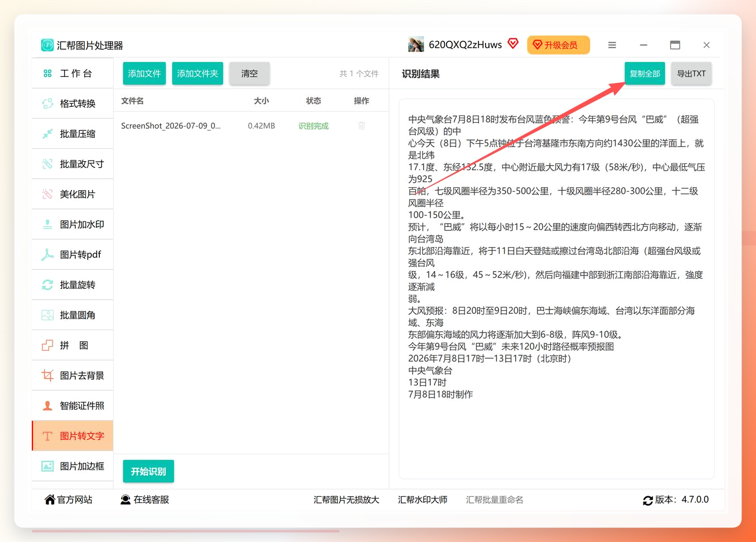Viewport: 756px width, 542px height.
Task: Click the home icon beside 官方网站
Action: (x=50, y=500)
